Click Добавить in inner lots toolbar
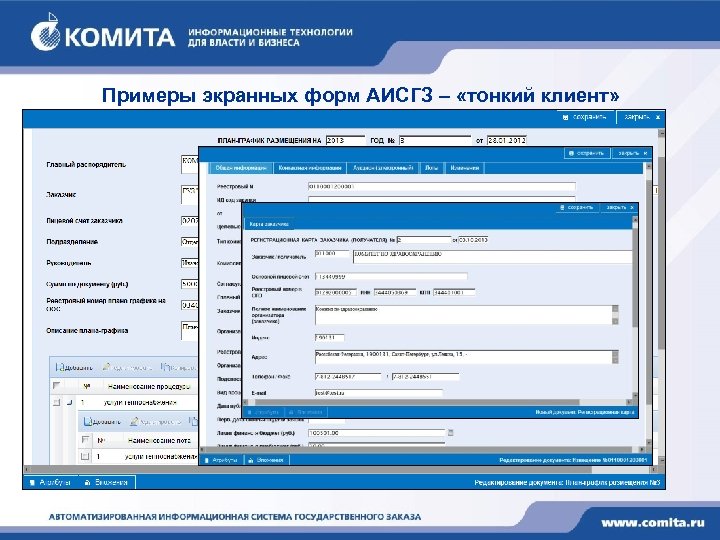 103,422
